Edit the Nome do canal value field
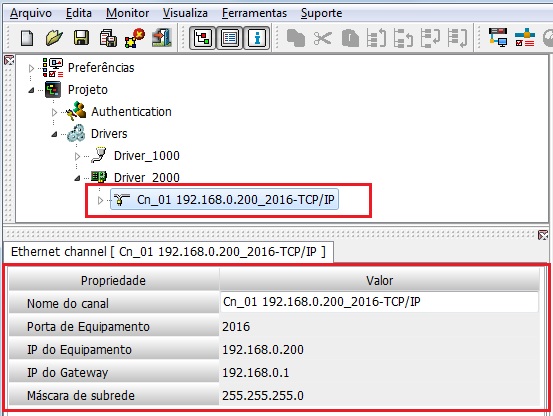Viewport: 553px width, 416px height. [379, 302]
